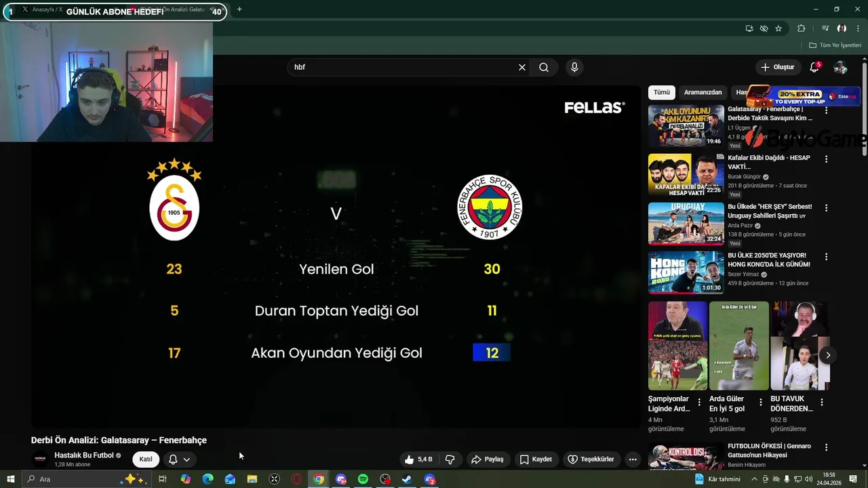Open Chrome three-dot menu
This screenshot has height=488, width=868.
pos(857,28)
